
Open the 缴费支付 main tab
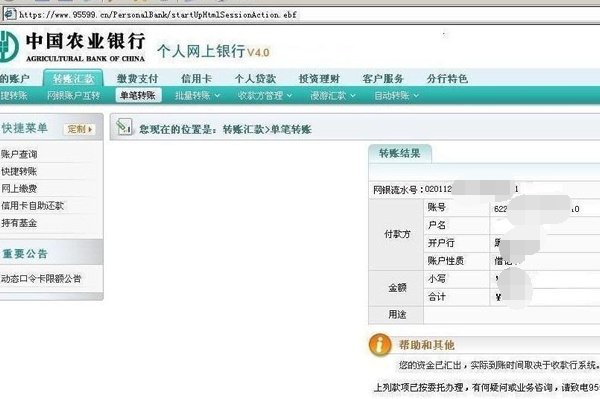tap(137, 79)
